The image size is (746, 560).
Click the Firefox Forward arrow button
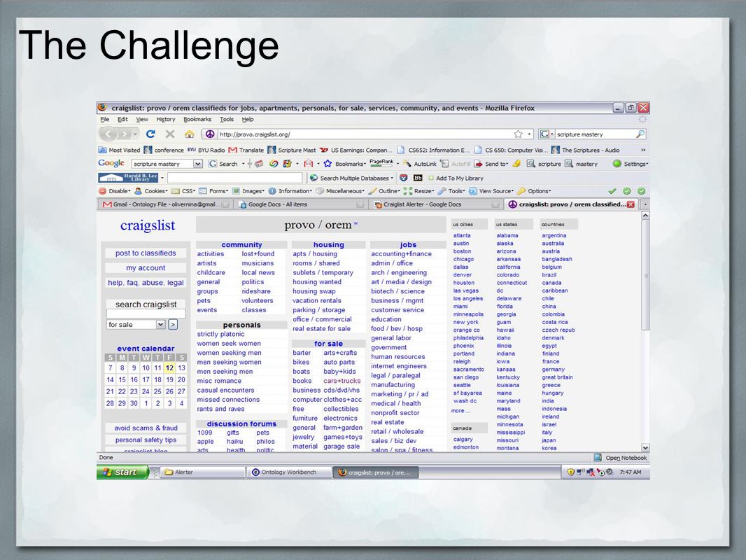pyautogui.click(x=125, y=134)
